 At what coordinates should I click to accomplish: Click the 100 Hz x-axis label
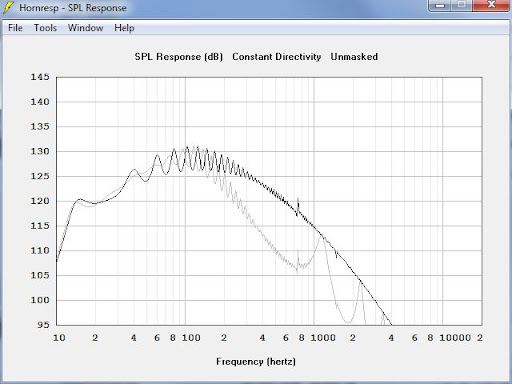(191, 338)
